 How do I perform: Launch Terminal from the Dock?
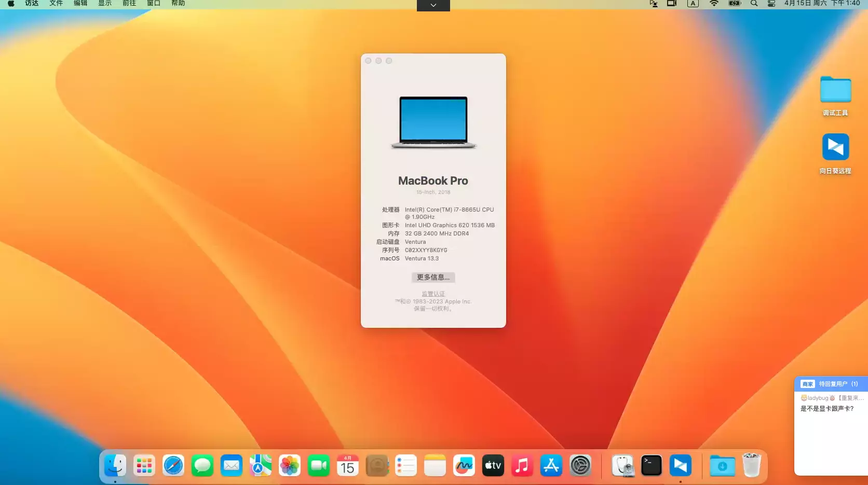click(x=651, y=465)
